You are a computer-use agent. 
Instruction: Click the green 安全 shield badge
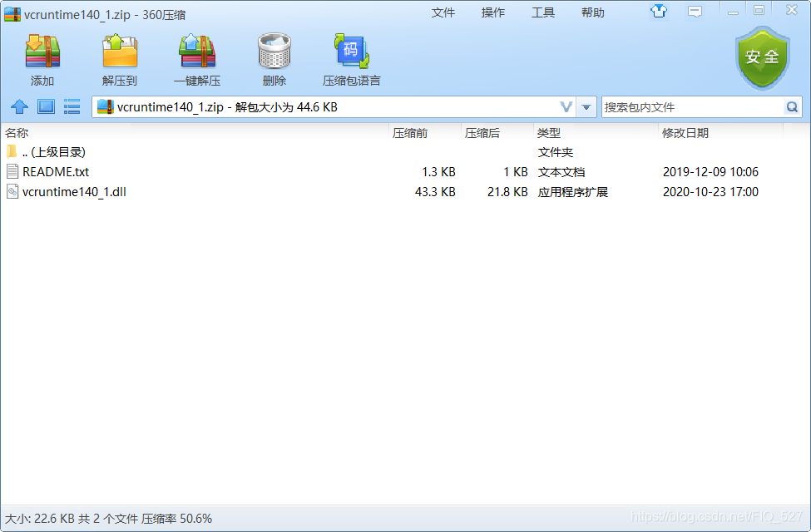(x=762, y=58)
